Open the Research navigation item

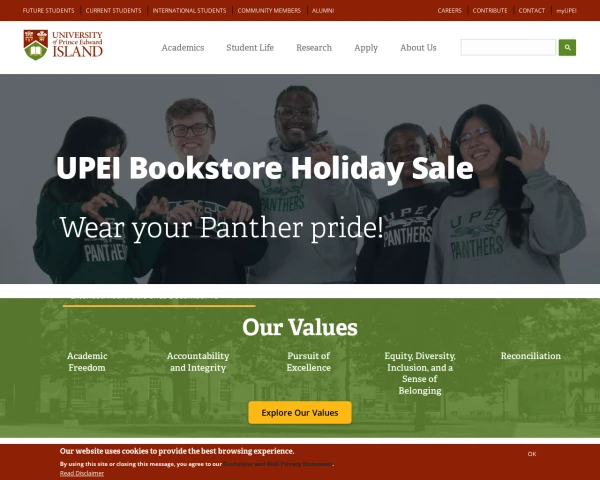[314, 47]
